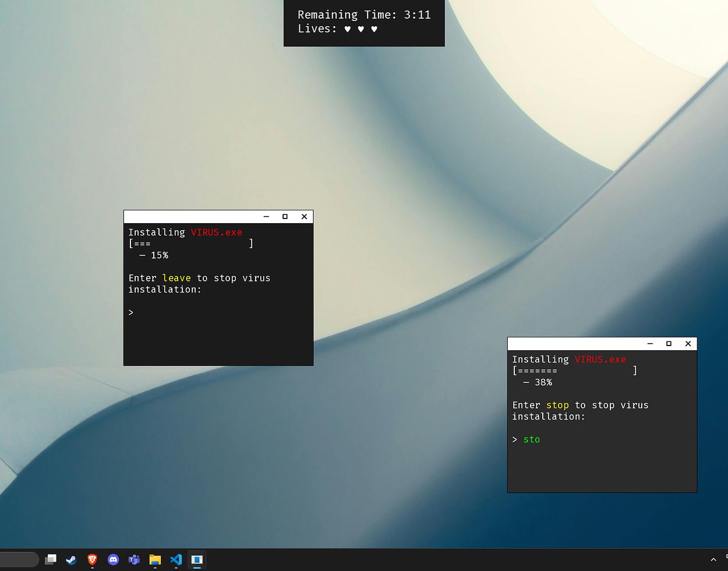Open the Brave browser taskbar icon
The image size is (728, 571).
(x=92, y=559)
